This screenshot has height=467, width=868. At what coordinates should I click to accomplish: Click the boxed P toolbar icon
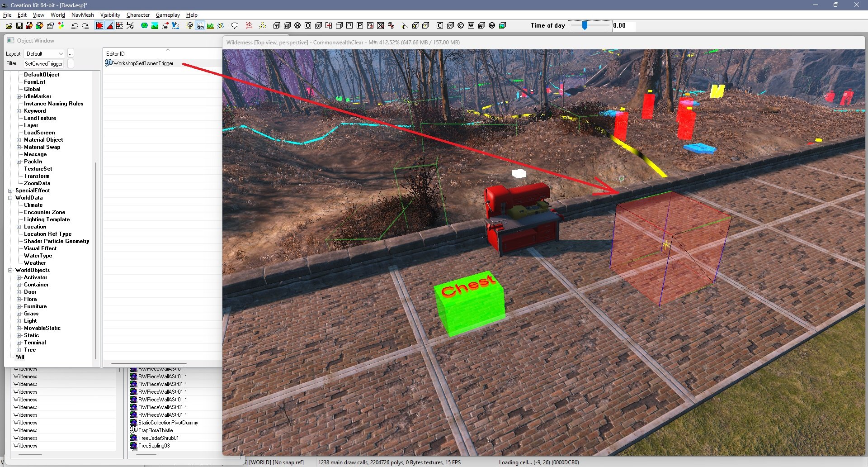(360, 26)
